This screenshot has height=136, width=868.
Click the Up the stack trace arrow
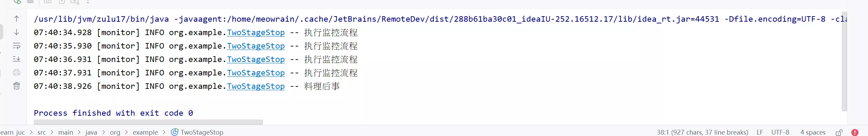pos(17,19)
